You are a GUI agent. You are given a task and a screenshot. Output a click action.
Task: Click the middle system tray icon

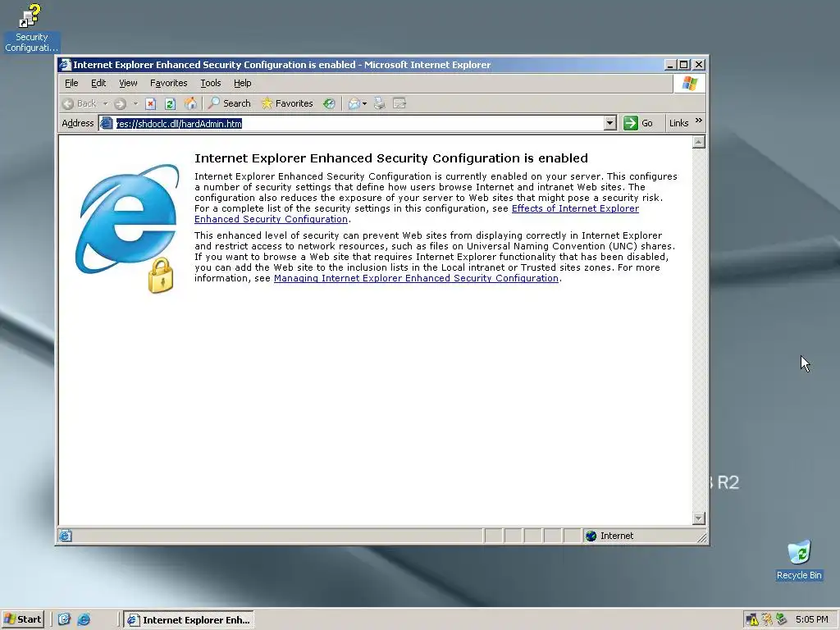click(767, 620)
